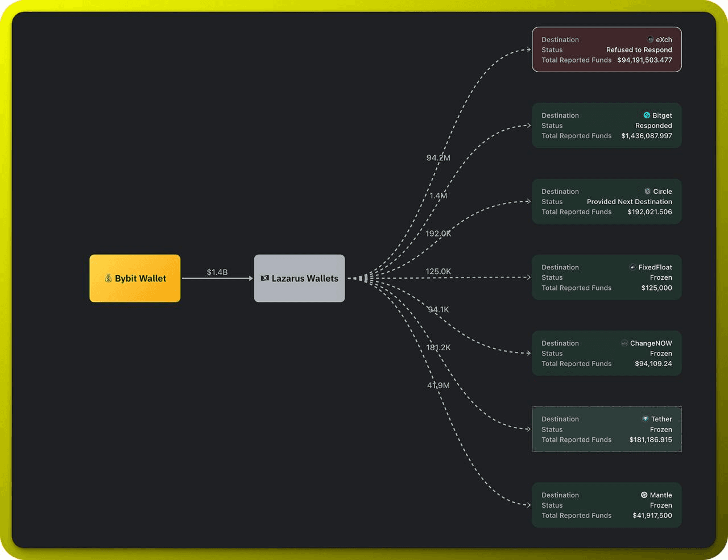Click the FixedFloat destination name

(x=655, y=267)
